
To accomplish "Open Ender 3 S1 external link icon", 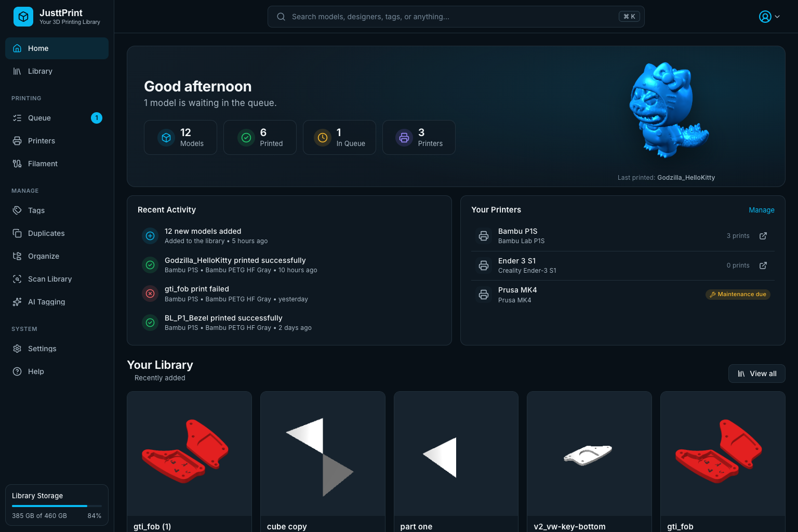I will (763, 265).
